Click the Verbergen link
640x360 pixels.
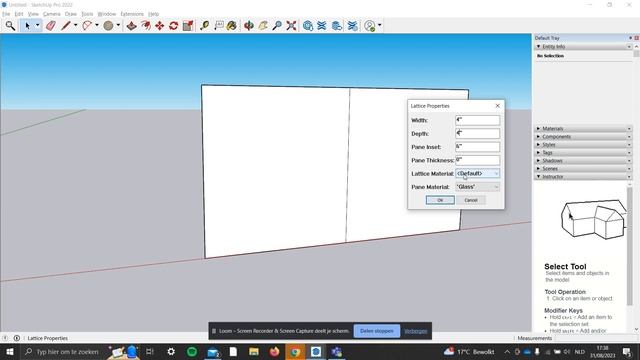(x=416, y=331)
